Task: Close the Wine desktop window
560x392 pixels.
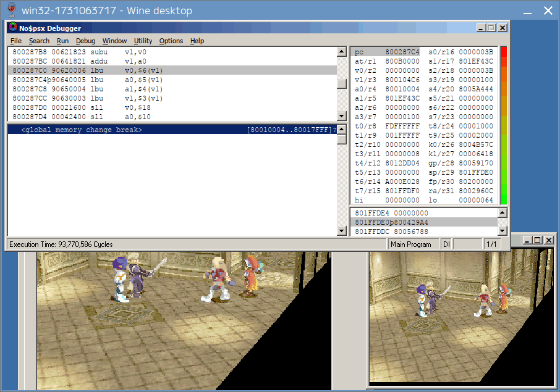Action: 548,10
